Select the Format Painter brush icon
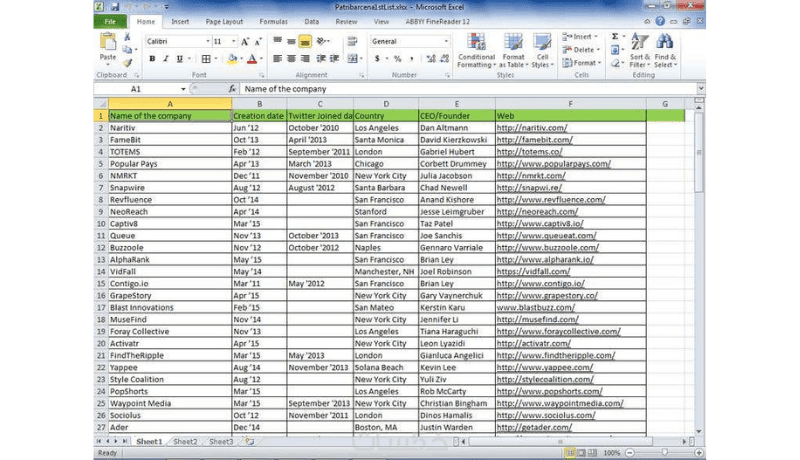This screenshot has width=800, height=460. 127,63
